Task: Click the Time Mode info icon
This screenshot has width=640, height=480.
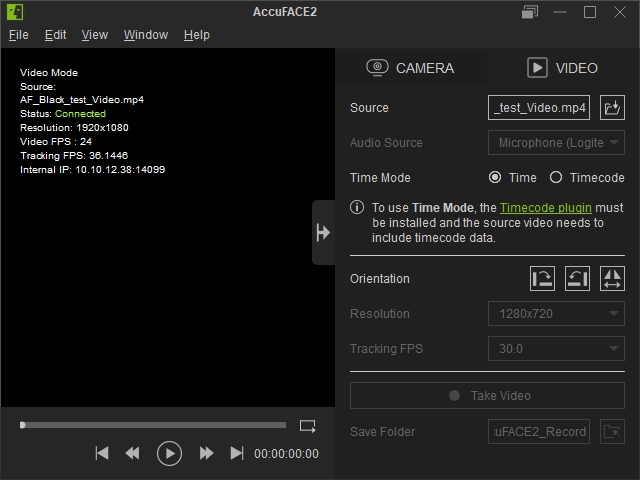Action: pyautogui.click(x=357, y=207)
